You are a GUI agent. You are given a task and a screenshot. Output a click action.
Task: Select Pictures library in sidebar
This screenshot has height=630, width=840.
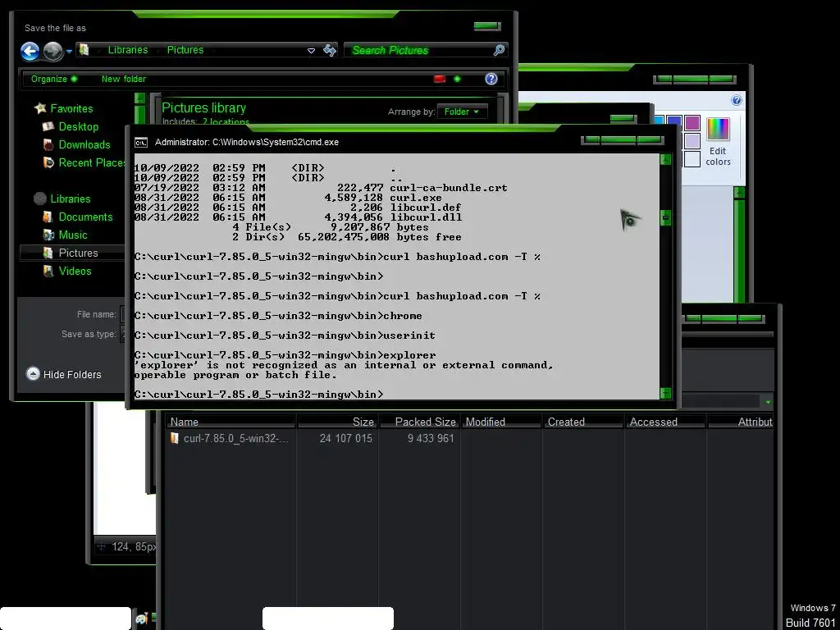78,253
